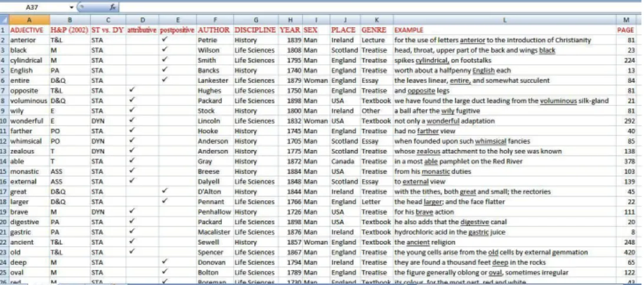Click the PLACE header cell
Image resolution: width=644 pixels, height=285 pixels.
click(x=346, y=30)
